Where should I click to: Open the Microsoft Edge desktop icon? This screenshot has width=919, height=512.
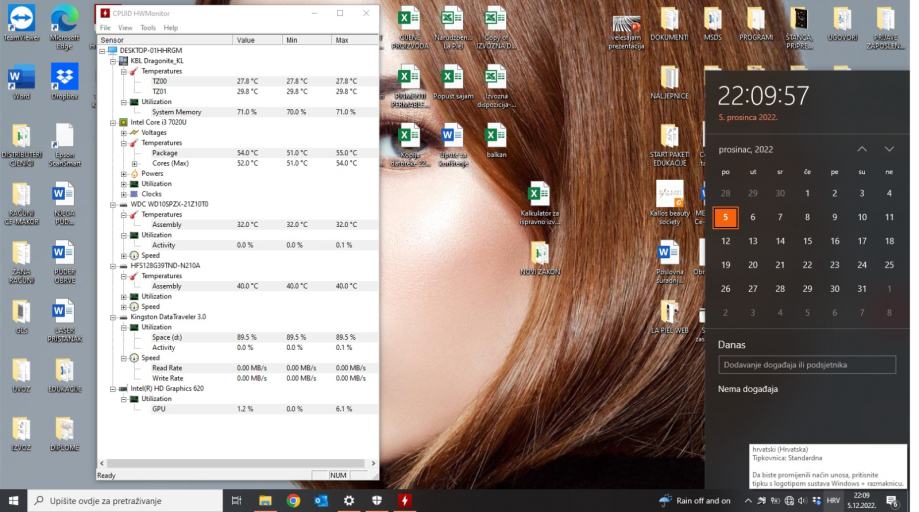pyautogui.click(x=64, y=20)
